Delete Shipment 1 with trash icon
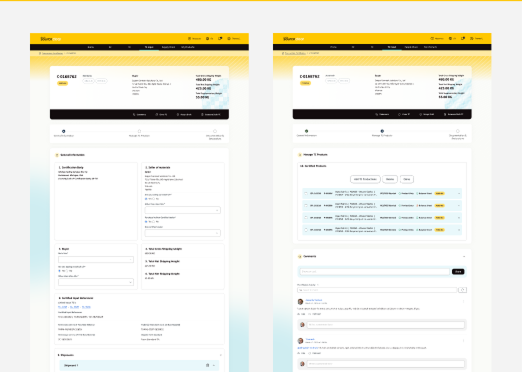 (x=207, y=365)
